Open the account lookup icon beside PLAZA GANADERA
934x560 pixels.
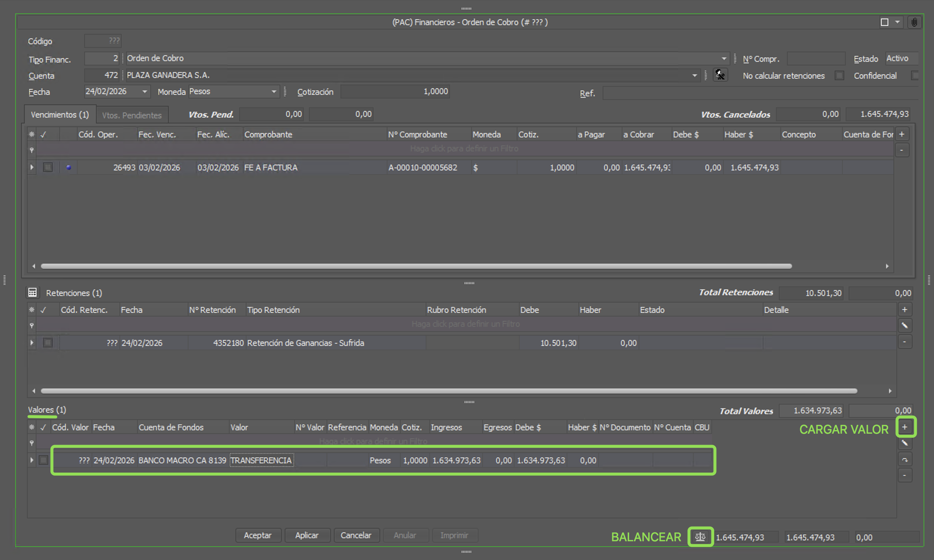point(720,75)
